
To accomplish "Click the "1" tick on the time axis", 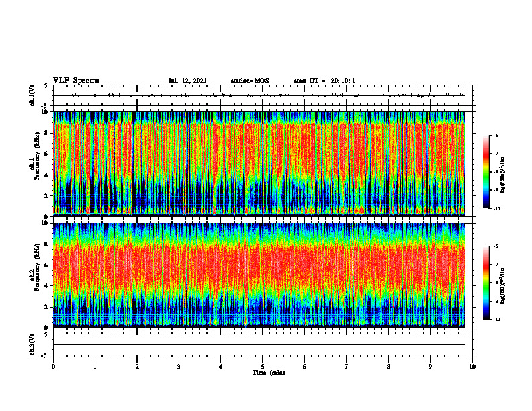I will 95,367.
